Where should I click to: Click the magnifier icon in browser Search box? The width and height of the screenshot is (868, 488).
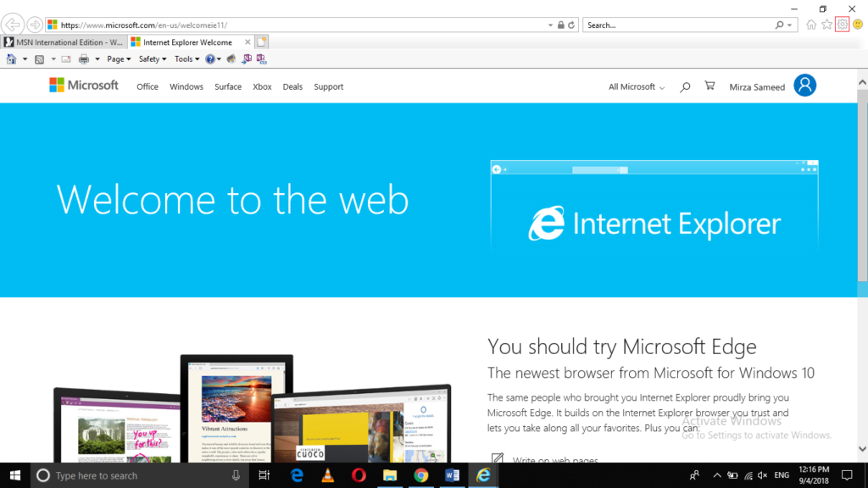pyautogui.click(x=780, y=25)
